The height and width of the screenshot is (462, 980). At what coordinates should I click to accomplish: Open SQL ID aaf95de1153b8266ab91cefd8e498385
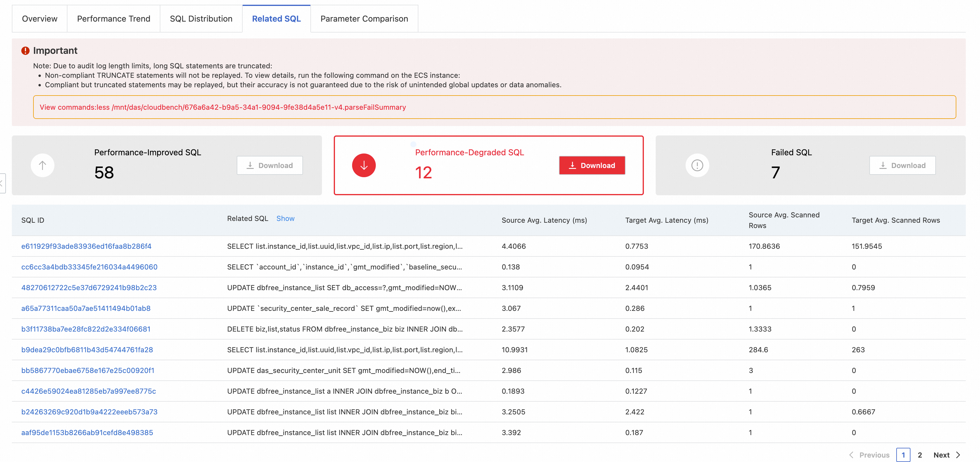tap(87, 432)
